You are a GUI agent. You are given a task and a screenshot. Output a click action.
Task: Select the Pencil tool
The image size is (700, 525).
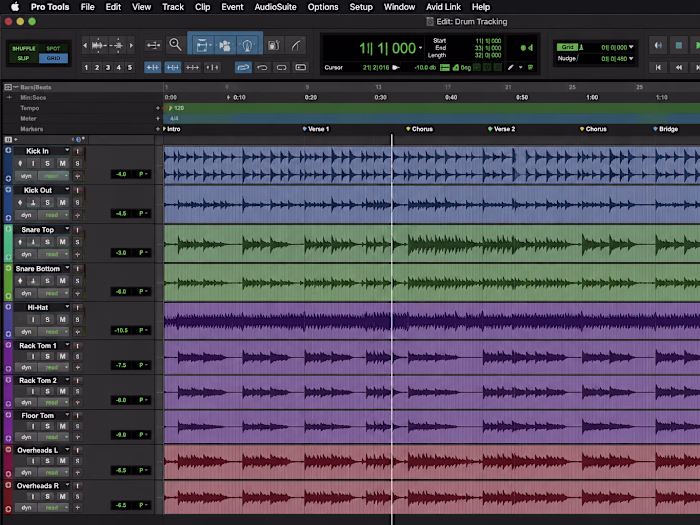point(296,45)
